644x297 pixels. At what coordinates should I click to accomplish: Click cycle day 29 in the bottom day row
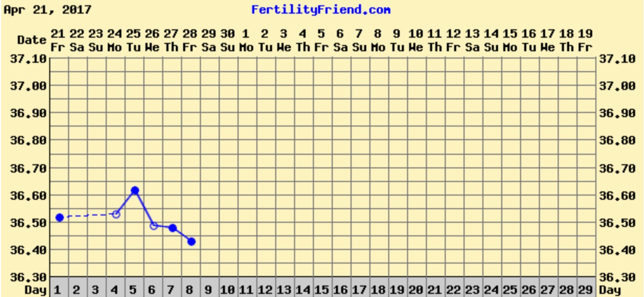pyautogui.click(x=586, y=290)
